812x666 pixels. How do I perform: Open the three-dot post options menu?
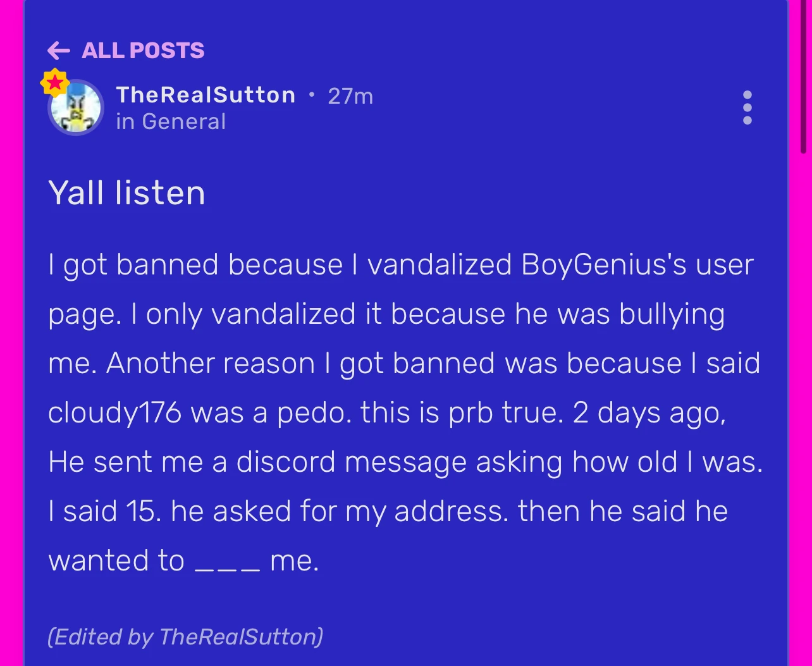(x=747, y=108)
